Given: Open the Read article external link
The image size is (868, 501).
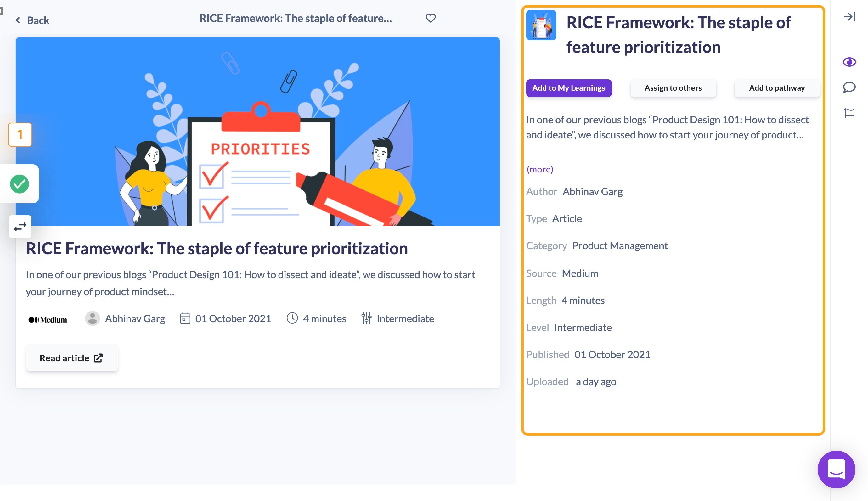Looking at the screenshot, I should tap(71, 357).
